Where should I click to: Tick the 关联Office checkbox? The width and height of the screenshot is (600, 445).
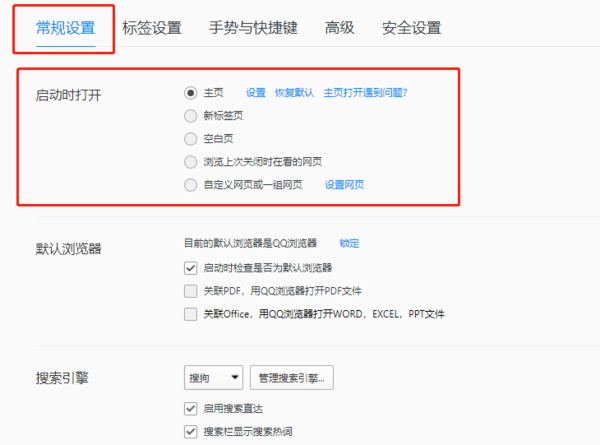coord(191,314)
